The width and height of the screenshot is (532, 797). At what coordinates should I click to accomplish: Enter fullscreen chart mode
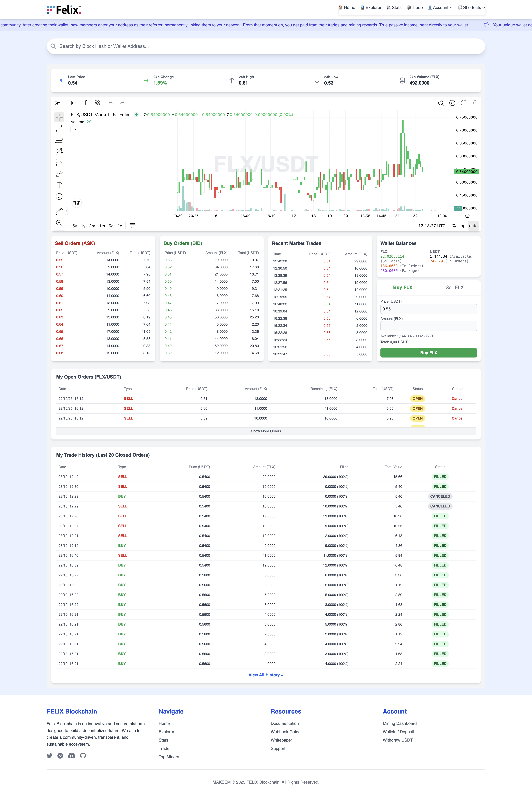(463, 103)
